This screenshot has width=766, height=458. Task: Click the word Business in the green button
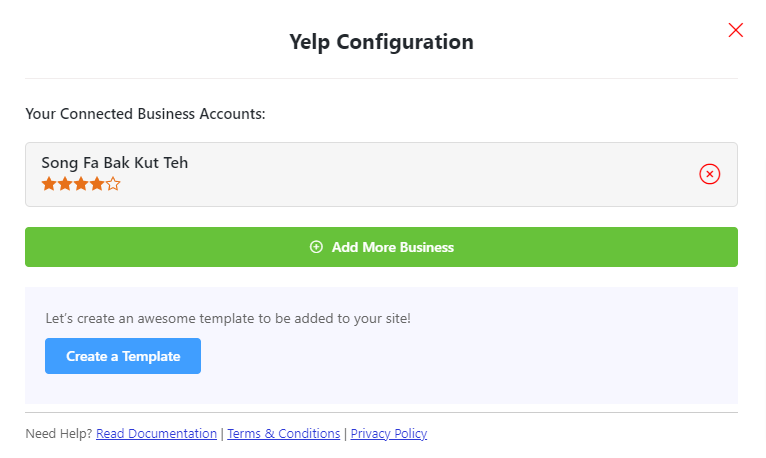coord(426,247)
